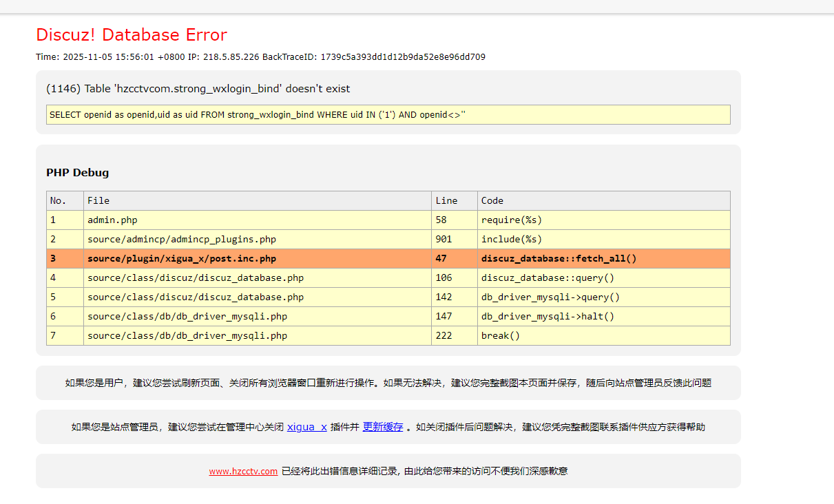
Task: Click the 更新缓存 link
Action: click(x=383, y=427)
